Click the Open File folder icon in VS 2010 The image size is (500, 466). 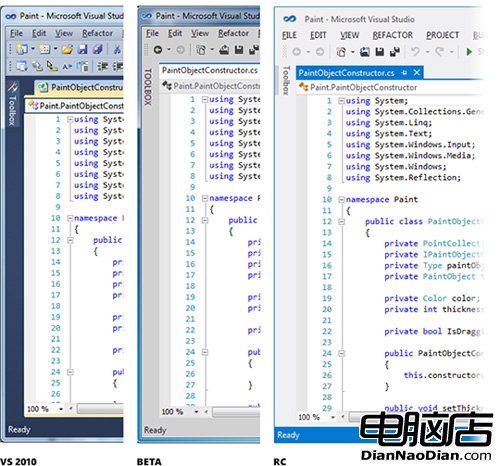tap(67, 49)
